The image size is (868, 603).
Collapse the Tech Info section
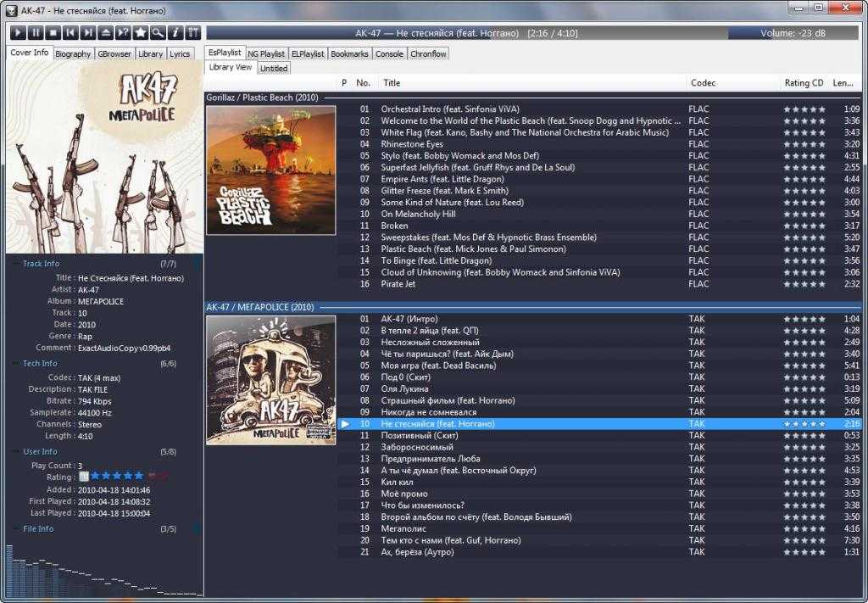point(39,364)
